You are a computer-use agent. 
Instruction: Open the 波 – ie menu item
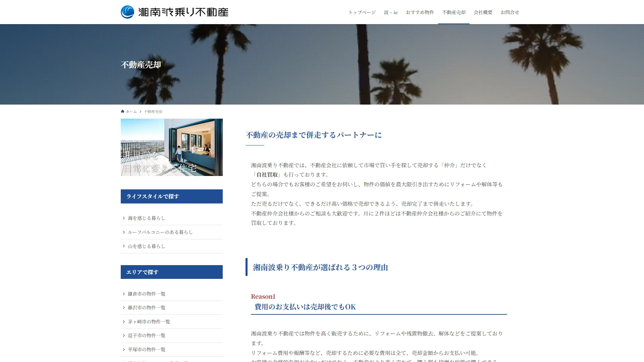391,12
